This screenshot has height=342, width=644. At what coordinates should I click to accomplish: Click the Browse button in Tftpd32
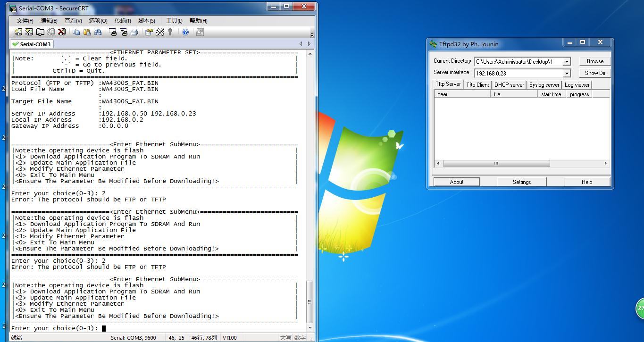(x=595, y=61)
